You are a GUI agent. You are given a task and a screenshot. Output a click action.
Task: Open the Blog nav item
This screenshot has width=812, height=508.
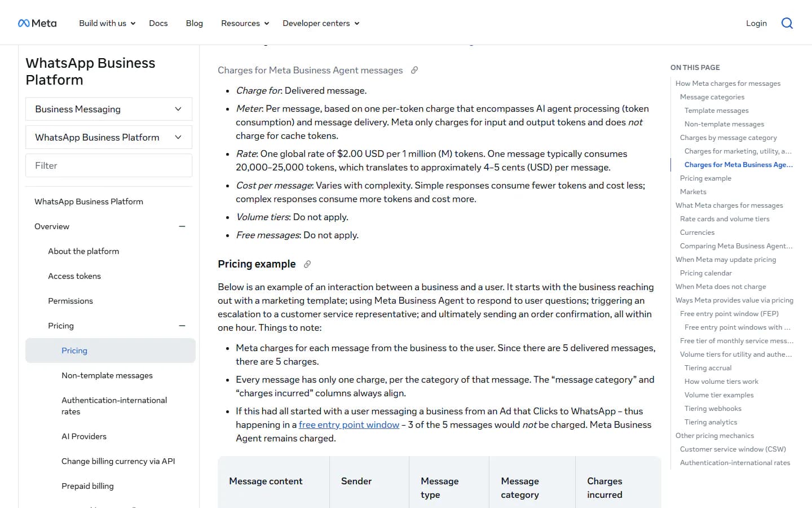[x=195, y=23]
